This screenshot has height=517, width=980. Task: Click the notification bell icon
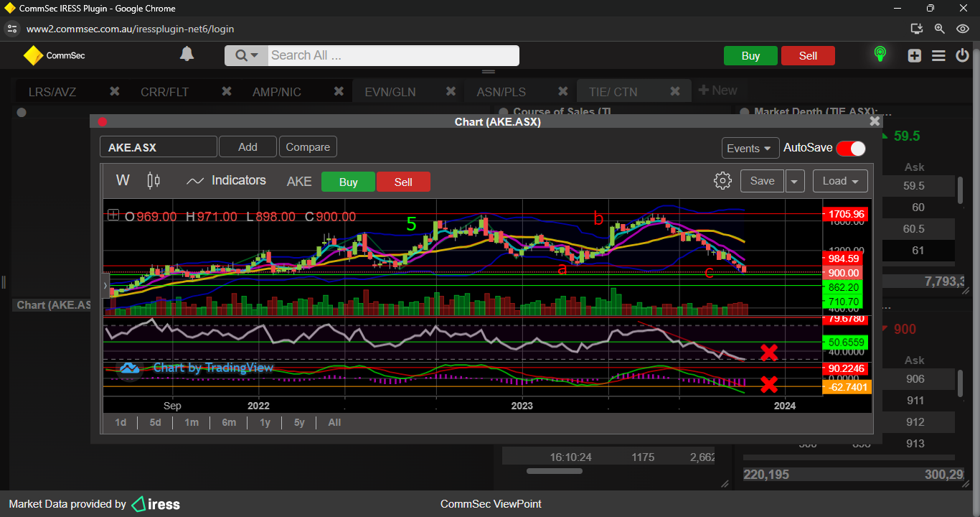[x=187, y=55]
